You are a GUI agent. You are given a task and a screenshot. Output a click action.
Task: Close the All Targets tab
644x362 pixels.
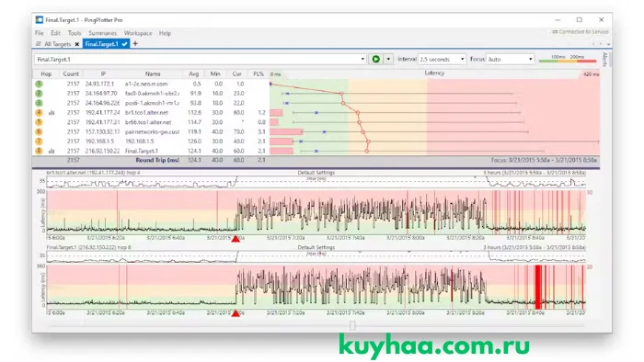click(76, 44)
